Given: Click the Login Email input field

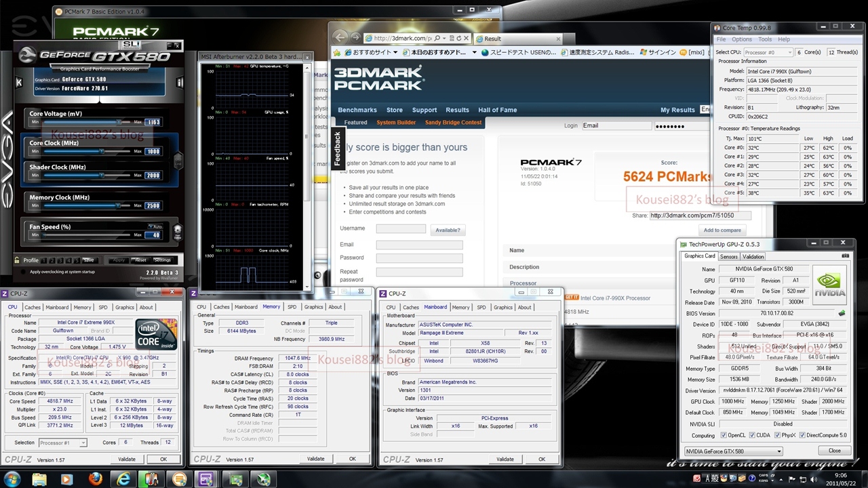Looking at the screenshot, I should coord(616,125).
